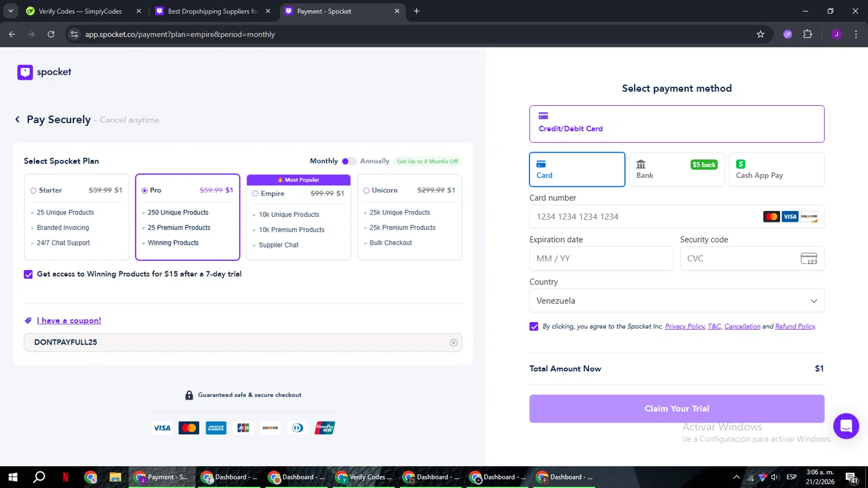Show hidden system tray icons
The image size is (868, 488).
point(736,477)
